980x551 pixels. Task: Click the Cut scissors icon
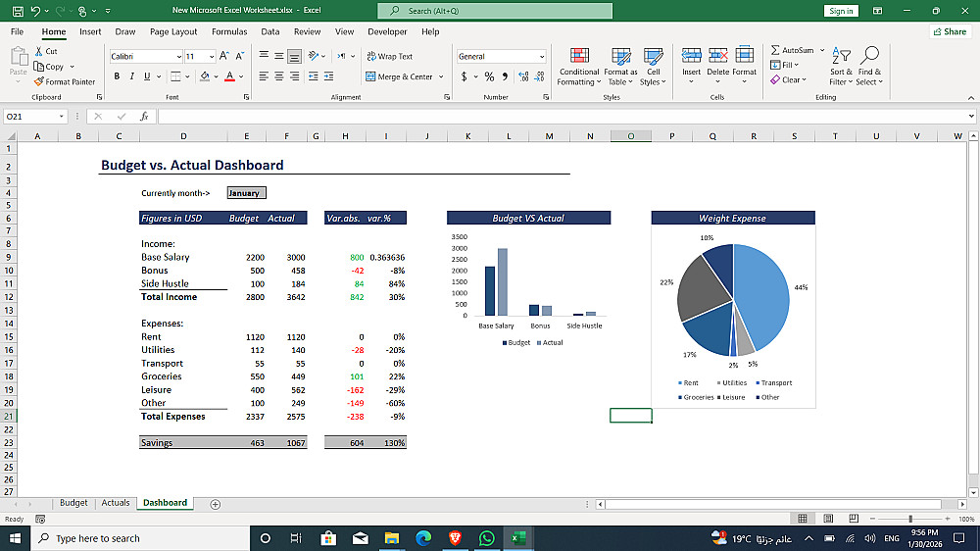[x=39, y=51]
